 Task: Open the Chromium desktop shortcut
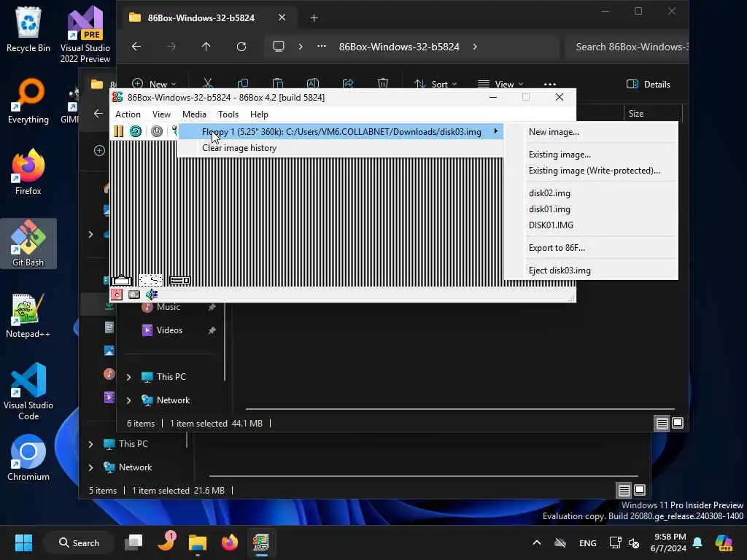[x=28, y=458]
